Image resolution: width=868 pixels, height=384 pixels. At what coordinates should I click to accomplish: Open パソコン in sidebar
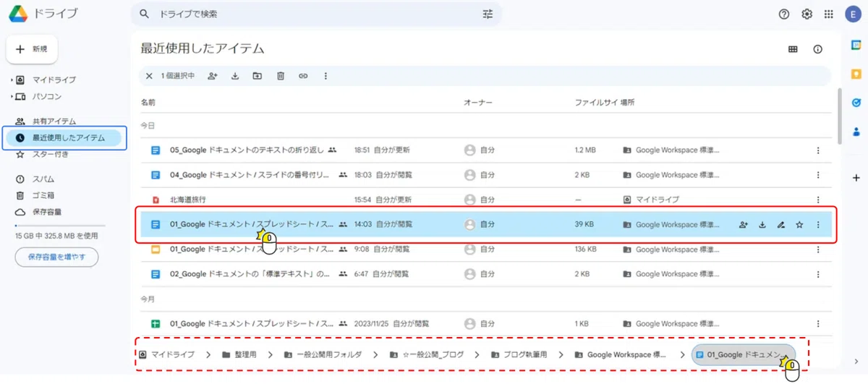pos(47,96)
